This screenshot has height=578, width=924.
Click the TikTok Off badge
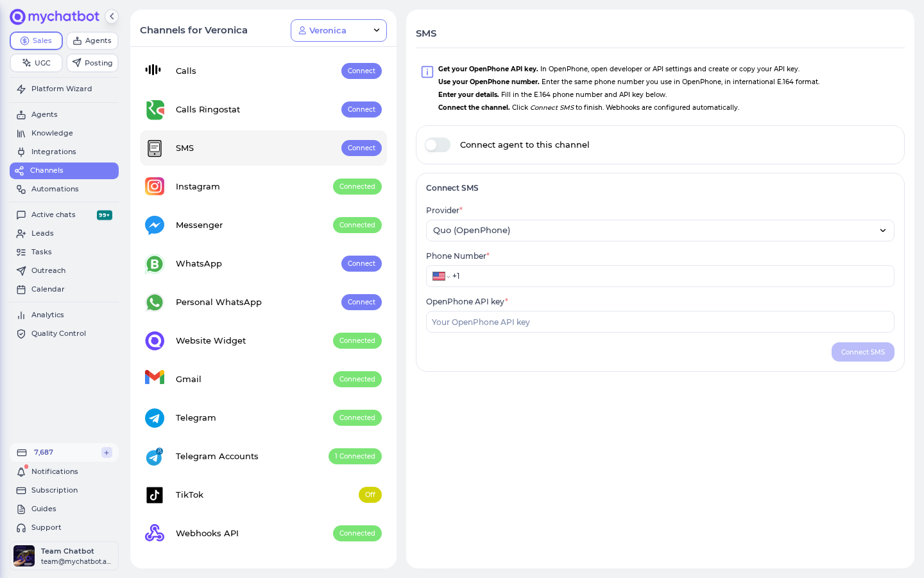[x=370, y=495]
